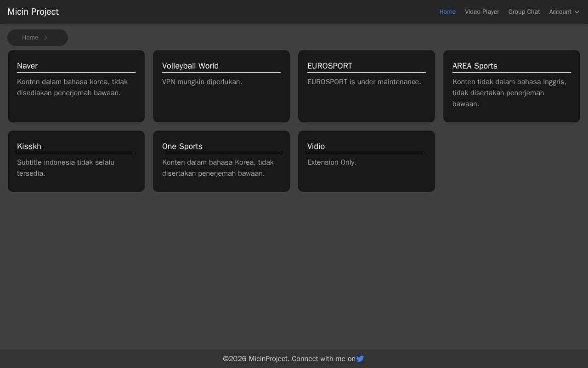Click the breadcrumb chevron next to Home

click(46, 38)
